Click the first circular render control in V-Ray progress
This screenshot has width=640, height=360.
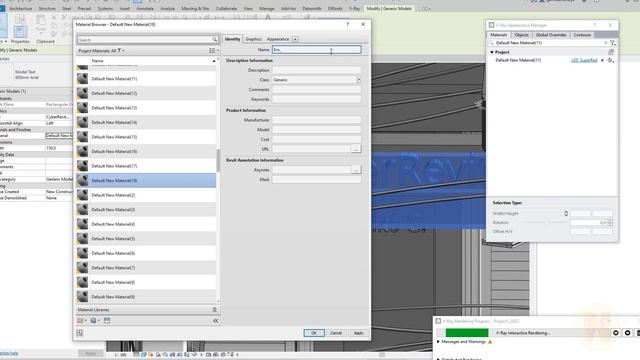tap(616, 333)
